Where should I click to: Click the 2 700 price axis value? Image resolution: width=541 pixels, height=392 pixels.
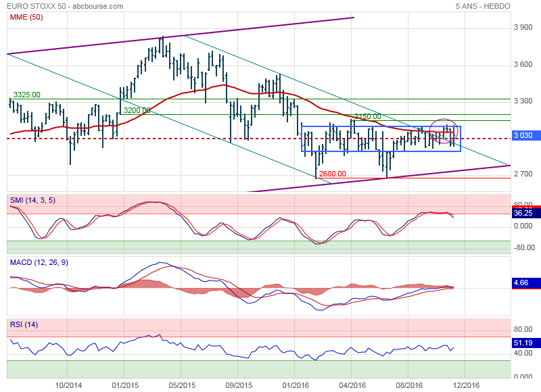click(x=523, y=174)
